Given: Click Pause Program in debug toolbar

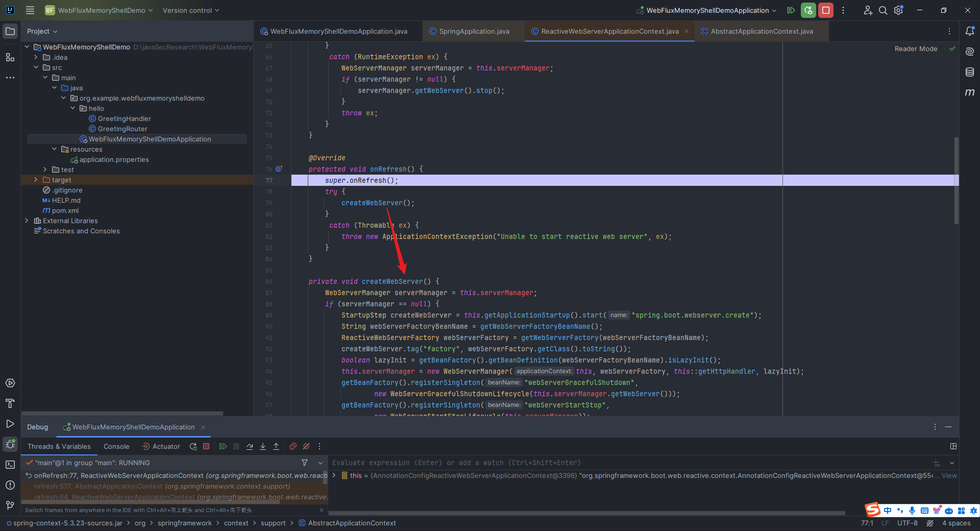Looking at the screenshot, I should (236, 446).
